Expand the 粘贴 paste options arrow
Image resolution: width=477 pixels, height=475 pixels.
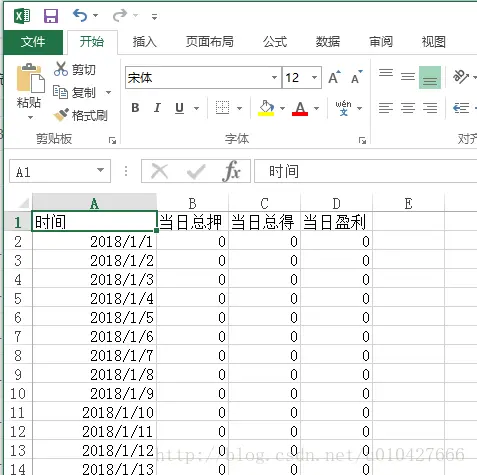(x=30, y=117)
